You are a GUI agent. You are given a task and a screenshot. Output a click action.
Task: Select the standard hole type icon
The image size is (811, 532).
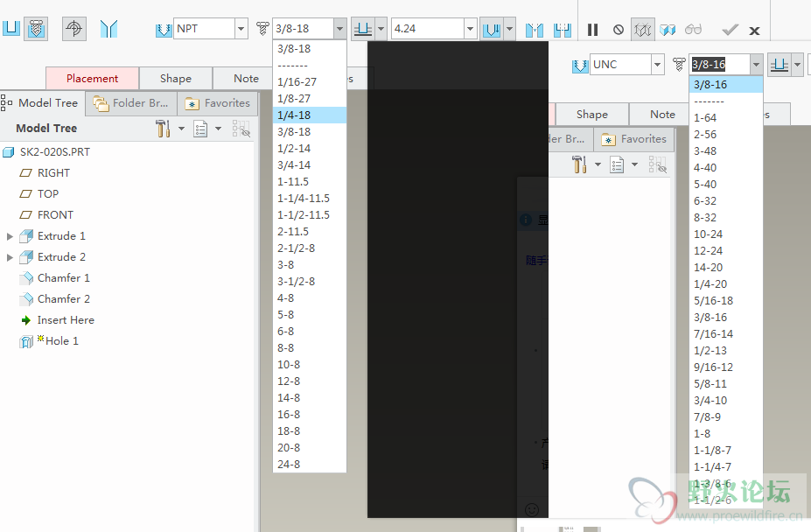point(36,29)
